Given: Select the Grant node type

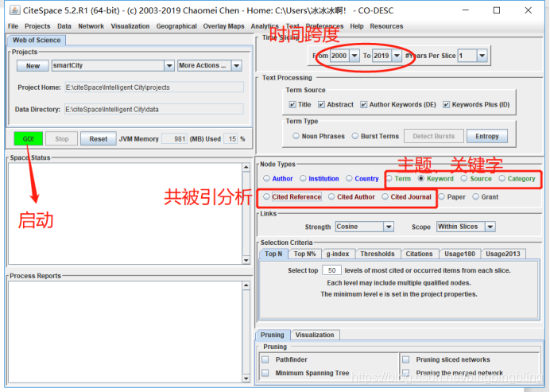Looking at the screenshot, I should [x=475, y=197].
